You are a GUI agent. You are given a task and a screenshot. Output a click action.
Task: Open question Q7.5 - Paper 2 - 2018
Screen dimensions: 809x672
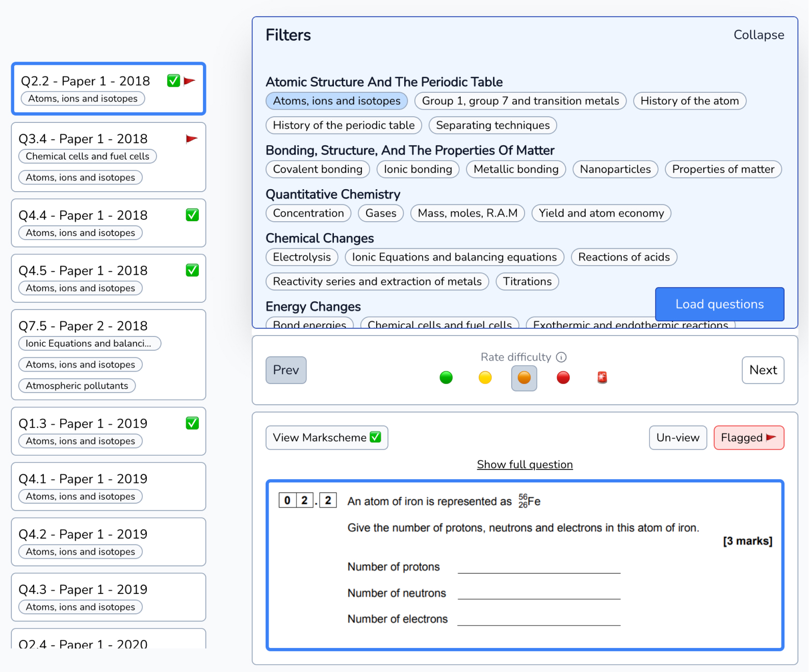pyautogui.click(x=109, y=355)
